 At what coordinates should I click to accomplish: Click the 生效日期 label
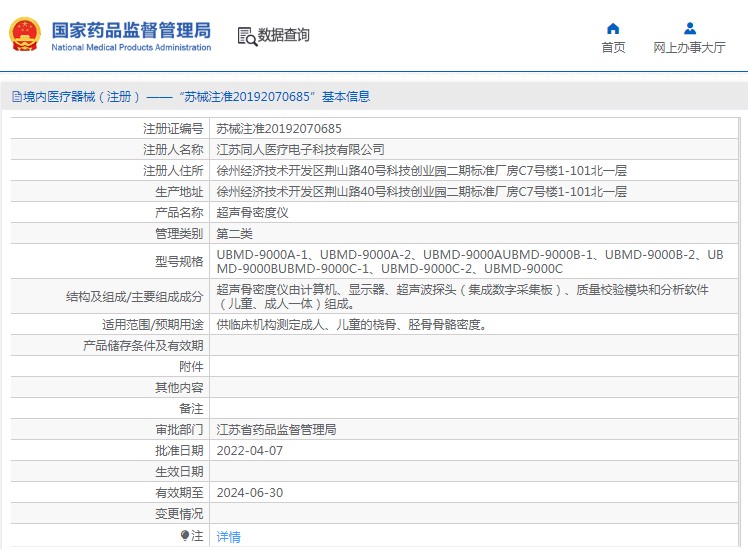point(179,472)
